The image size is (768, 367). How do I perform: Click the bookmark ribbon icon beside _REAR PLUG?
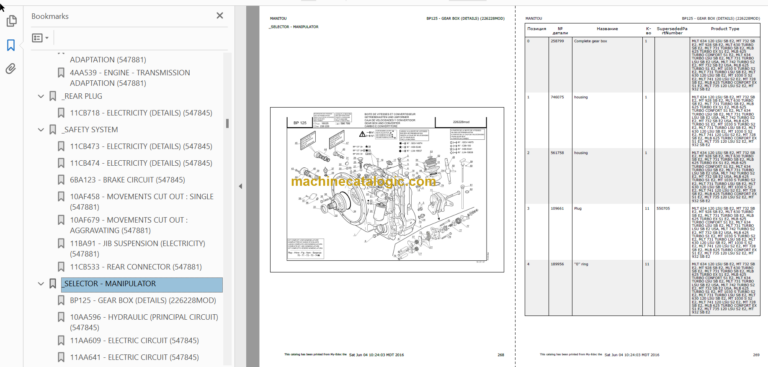click(x=52, y=96)
